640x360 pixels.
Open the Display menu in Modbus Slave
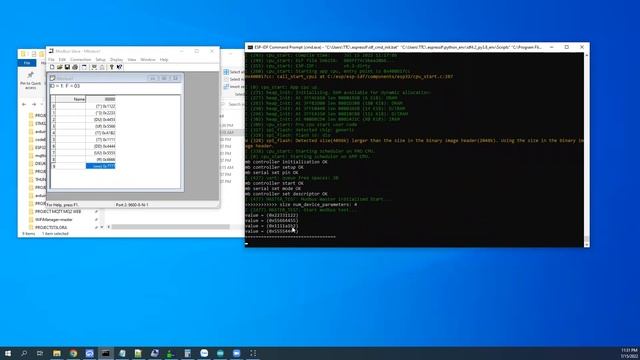116,60
